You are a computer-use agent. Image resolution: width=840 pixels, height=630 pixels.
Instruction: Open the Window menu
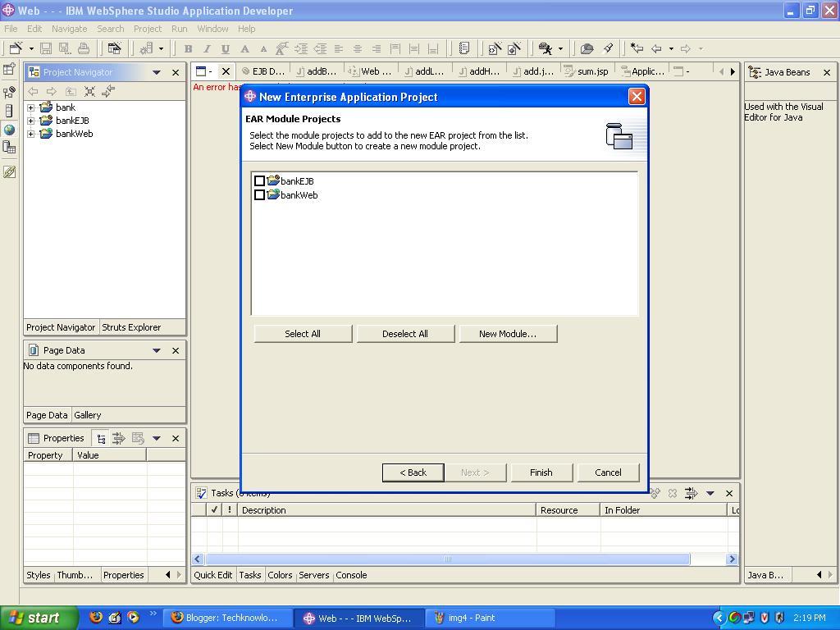coord(212,29)
